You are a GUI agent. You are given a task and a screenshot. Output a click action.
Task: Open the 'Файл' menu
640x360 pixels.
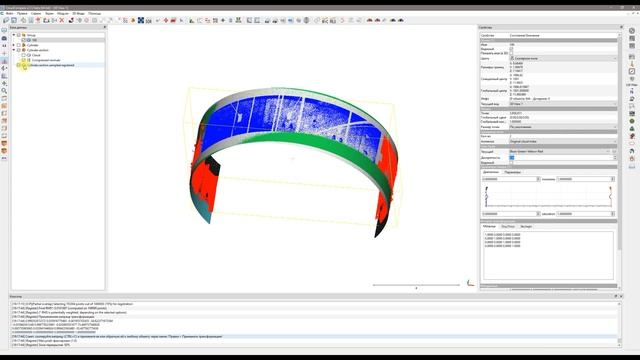point(10,13)
